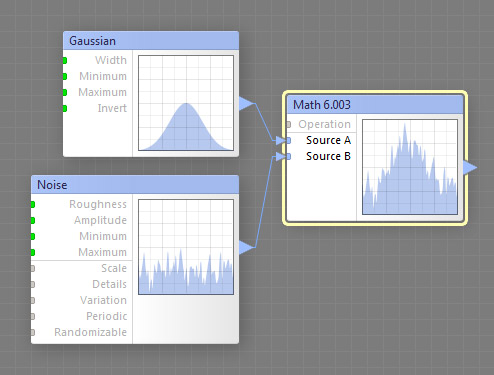494x375 pixels.
Task: Click the green Roughness input connector
Action: (x=33, y=204)
